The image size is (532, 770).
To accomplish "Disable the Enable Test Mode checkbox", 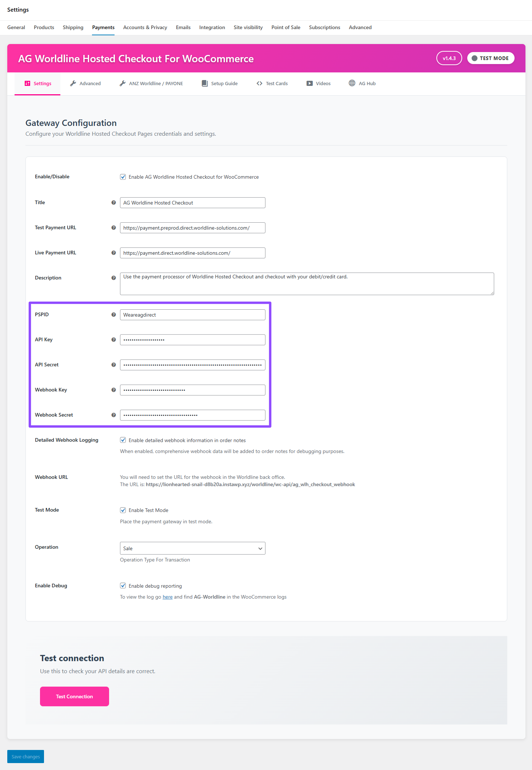I will pos(123,510).
